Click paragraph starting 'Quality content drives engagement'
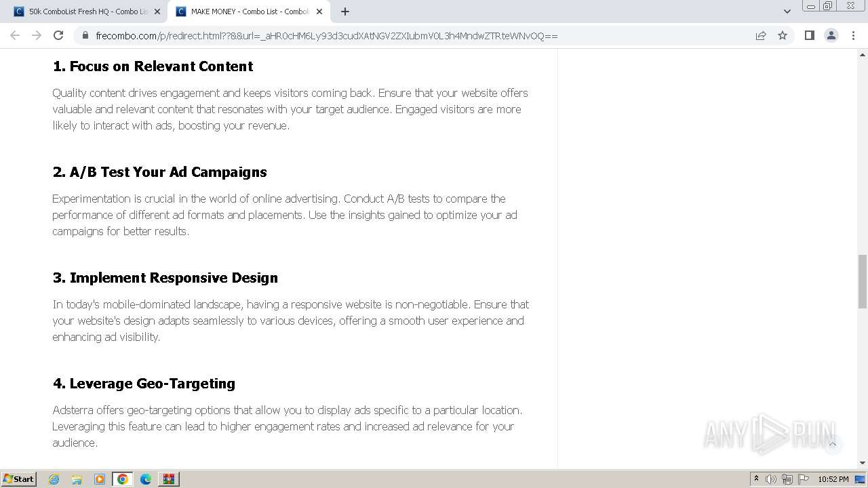868x488 pixels. (x=290, y=109)
